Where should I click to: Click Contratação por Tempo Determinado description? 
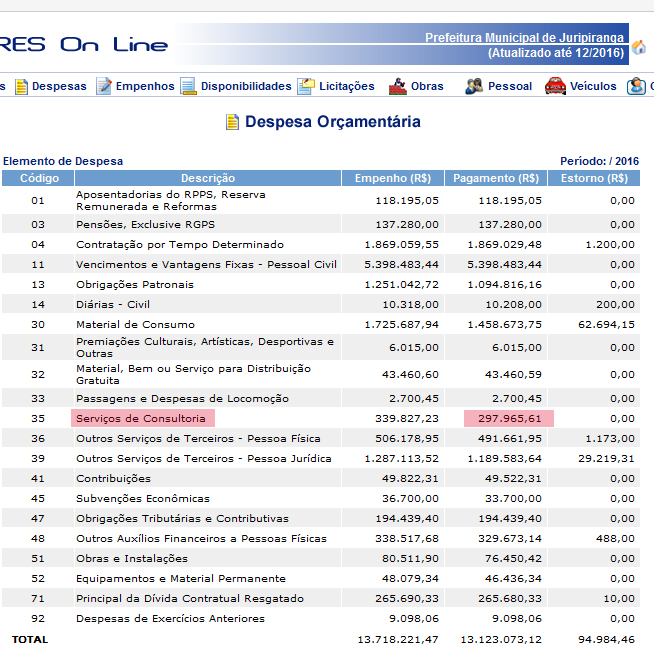pyautogui.click(x=180, y=244)
